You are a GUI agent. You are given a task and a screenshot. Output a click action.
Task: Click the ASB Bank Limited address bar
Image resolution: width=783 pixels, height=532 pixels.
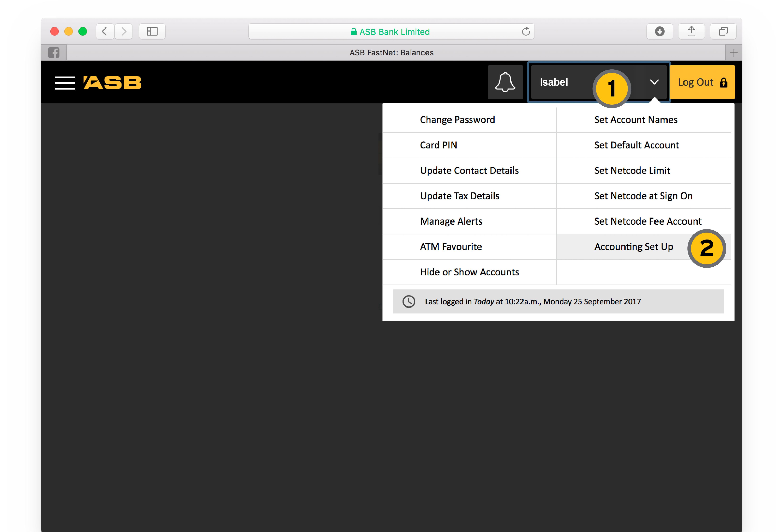click(x=391, y=32)
